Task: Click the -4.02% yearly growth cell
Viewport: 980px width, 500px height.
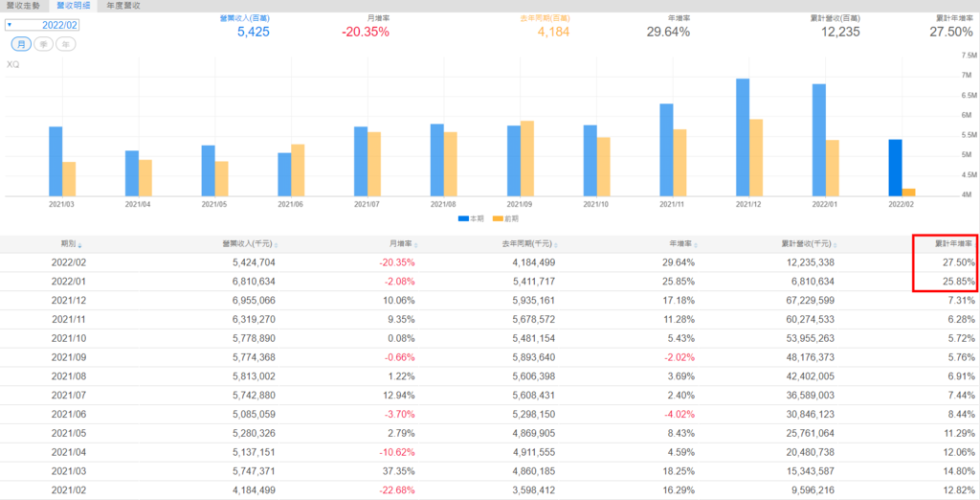Action: pos(679,415)
